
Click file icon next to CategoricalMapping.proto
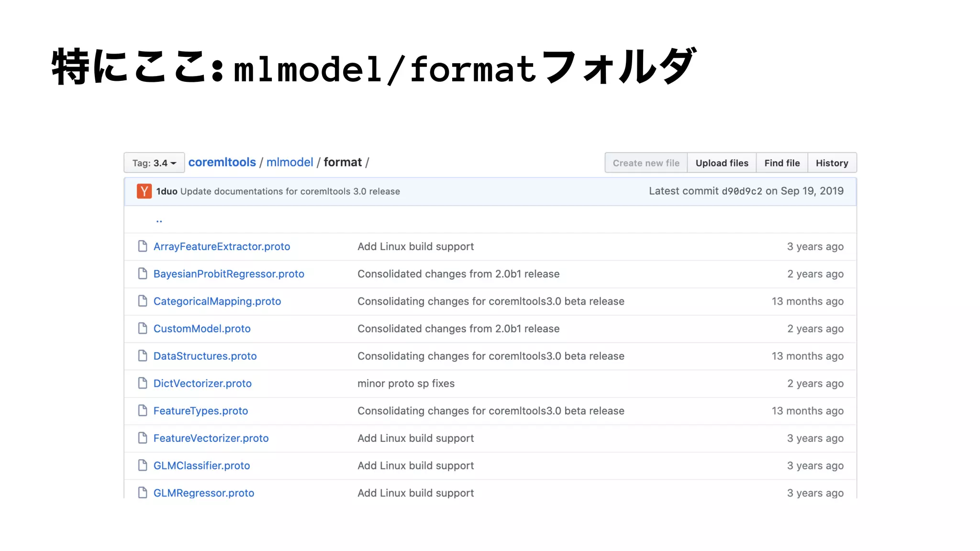click(x=143, y=301)
